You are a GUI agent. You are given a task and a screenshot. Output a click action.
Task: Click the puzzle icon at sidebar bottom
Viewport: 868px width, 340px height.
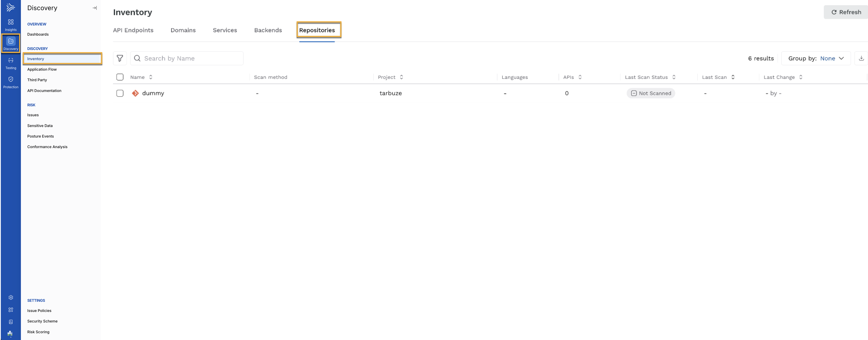10,334
